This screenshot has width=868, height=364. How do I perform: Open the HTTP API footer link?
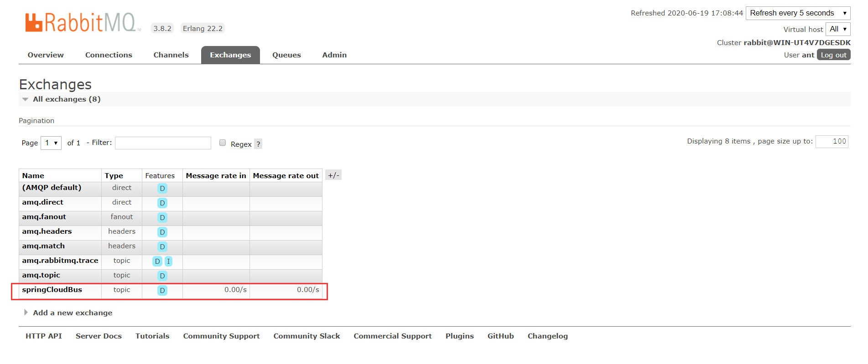pyautogui.click(x=44, y=336)
